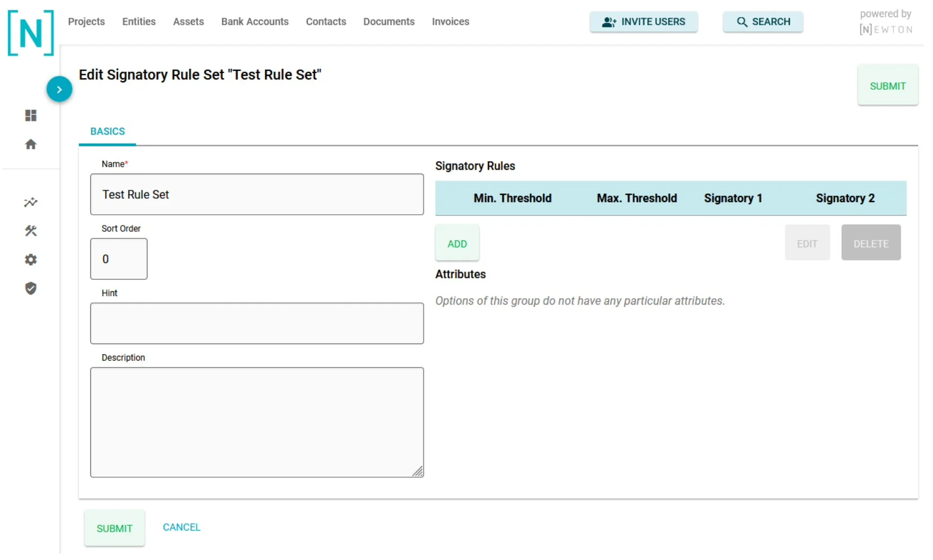
Task: Grab the Description resize handle
Action: point(418,471)
